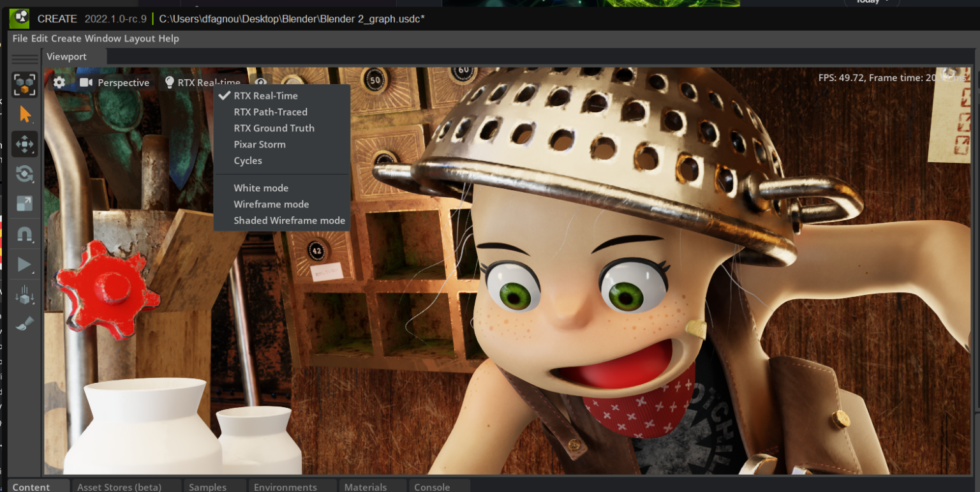This screenshot has height=492, width=980.
Task: Click the FPS frame time readout
Action: tap(893, 78)
